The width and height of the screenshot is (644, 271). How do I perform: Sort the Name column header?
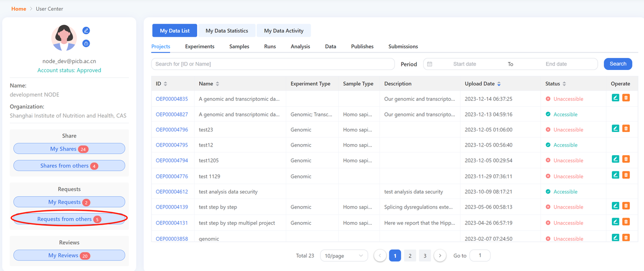217,84
